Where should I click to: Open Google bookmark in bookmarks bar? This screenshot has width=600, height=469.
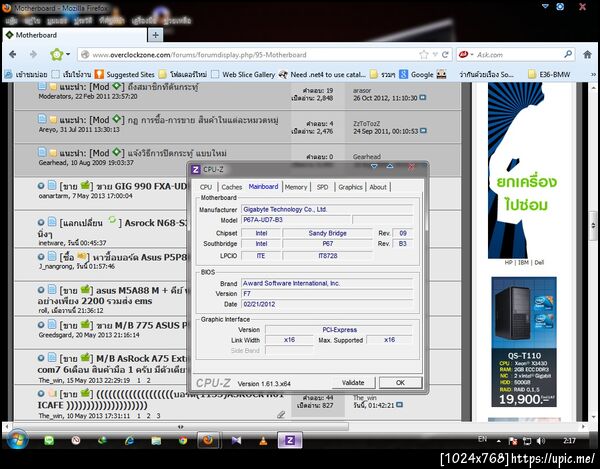pos(416,75)
